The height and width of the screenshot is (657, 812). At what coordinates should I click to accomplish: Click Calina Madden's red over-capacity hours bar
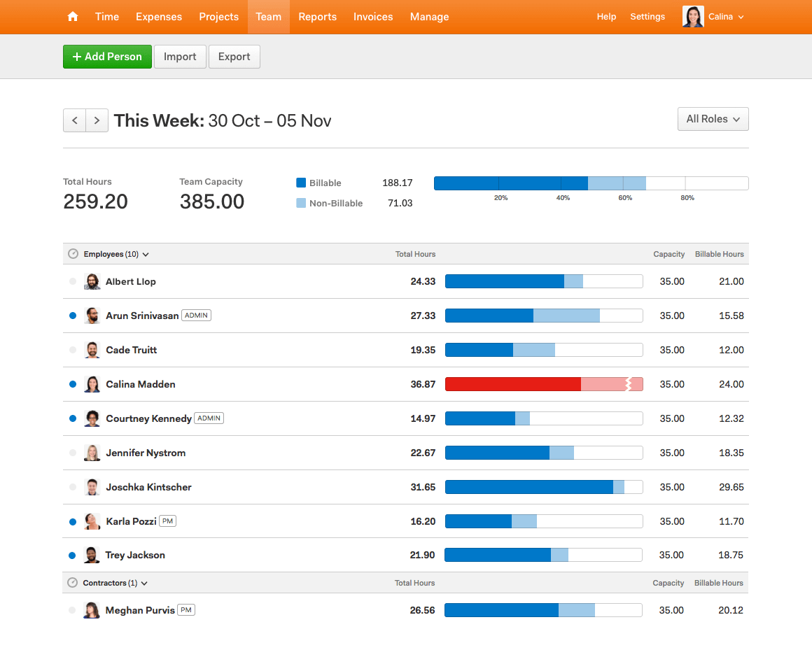pyautogui.click(x=543, y=384)
